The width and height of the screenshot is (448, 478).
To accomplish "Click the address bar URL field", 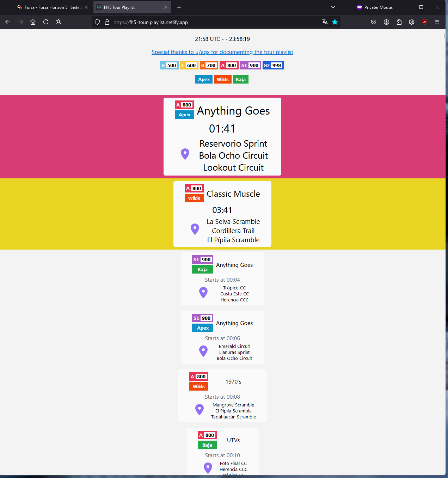I will pos(216,22).
